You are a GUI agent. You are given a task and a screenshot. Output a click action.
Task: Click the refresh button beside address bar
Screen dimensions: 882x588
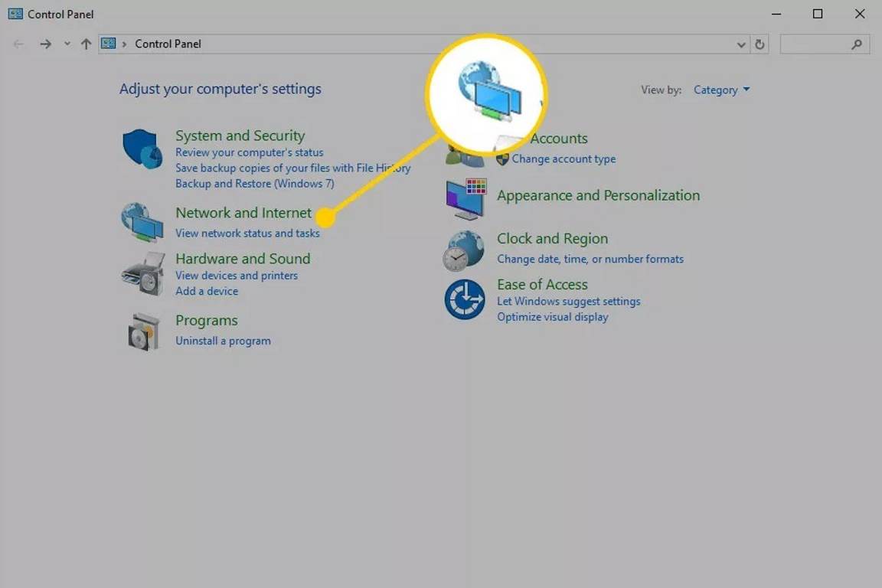tap(759, 44)
